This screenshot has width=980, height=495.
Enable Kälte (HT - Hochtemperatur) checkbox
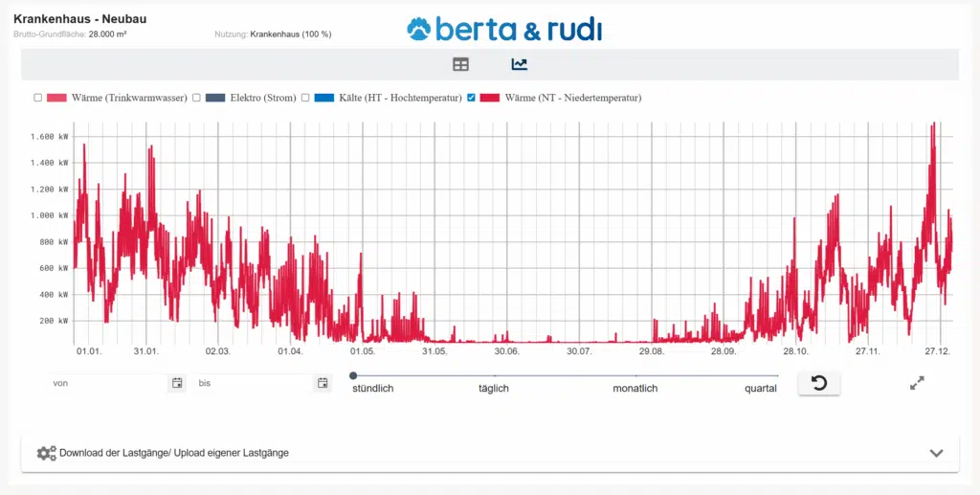tap(305, 98)
